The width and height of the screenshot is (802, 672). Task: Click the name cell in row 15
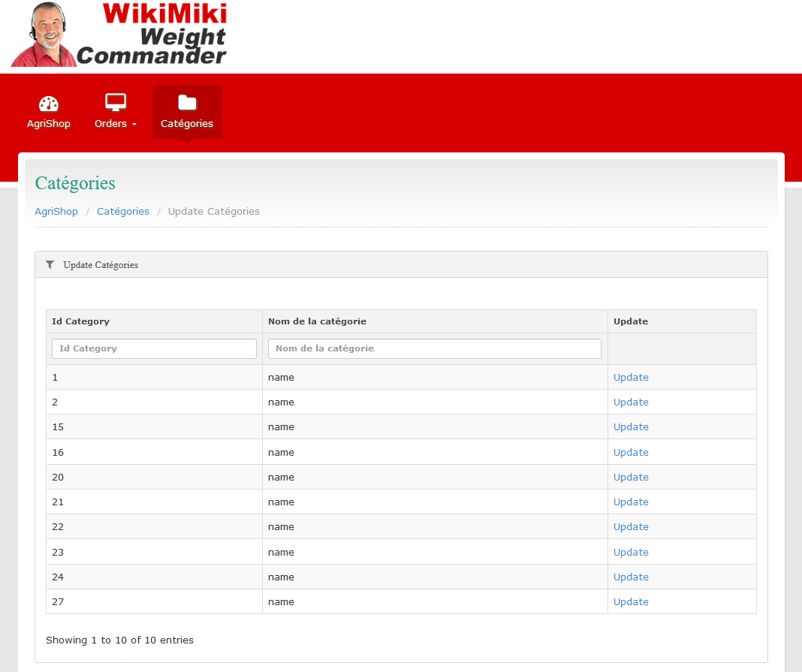point(435,427)
